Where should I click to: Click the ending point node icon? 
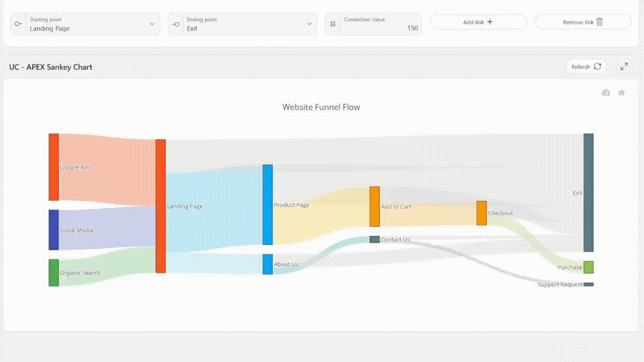click(176, 24)
